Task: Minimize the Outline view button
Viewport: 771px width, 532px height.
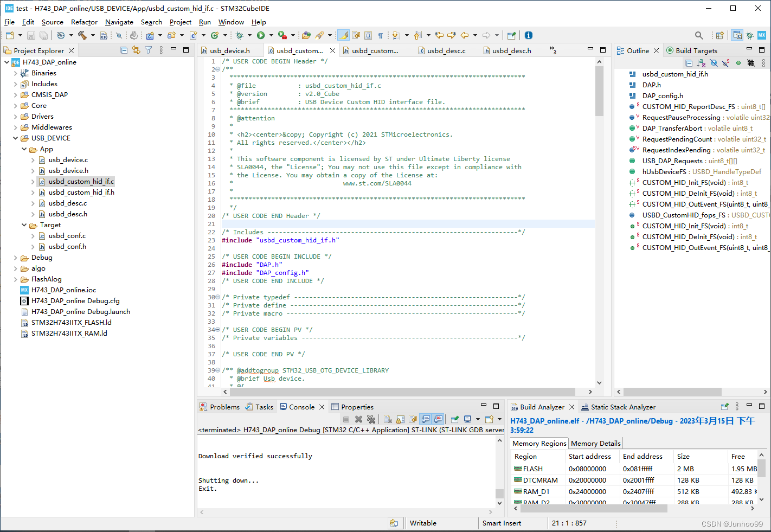Action: pos(749,49)
